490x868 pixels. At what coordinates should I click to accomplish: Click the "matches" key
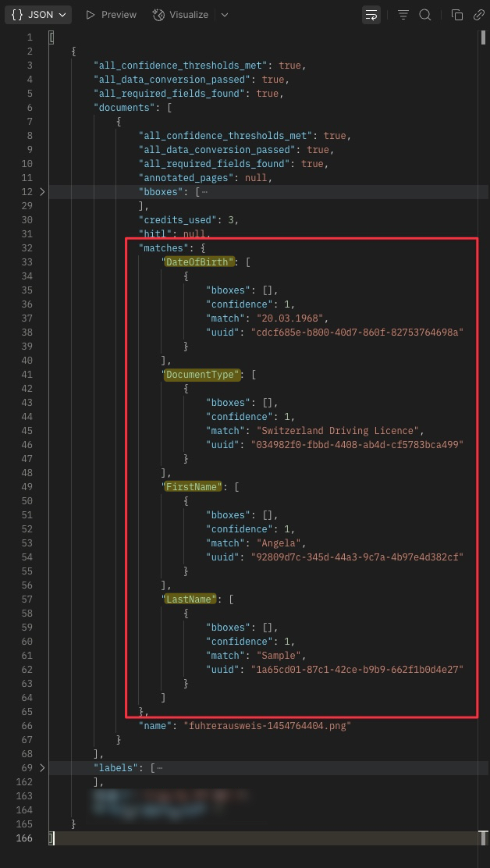click(x=161, y=248)
